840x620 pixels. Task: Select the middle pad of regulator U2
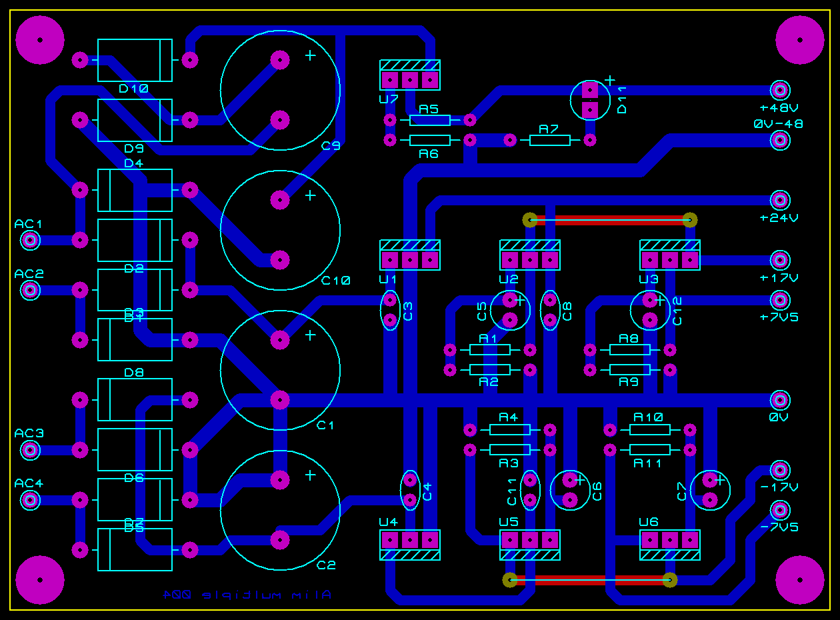click(x=530, y=259)
